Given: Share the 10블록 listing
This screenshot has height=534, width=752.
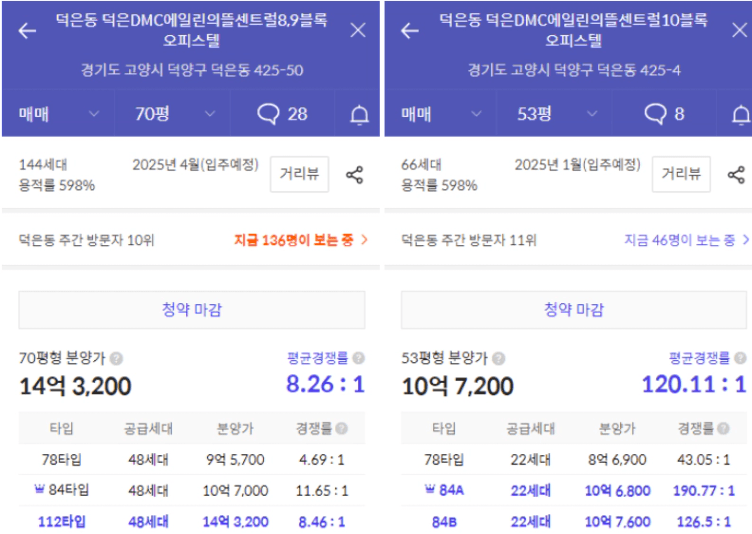Looking at the screenshot, I should [736, 175].
